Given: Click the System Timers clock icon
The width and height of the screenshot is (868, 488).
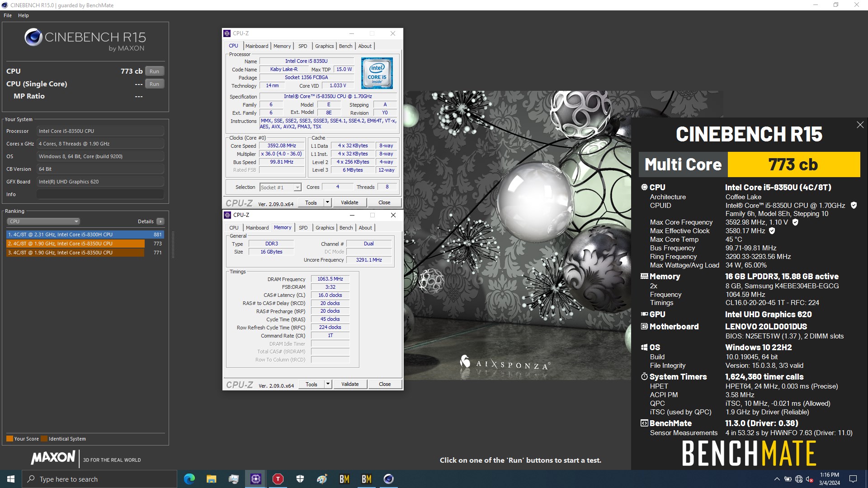Looking at the screenshot, I should tap(644, 376).
